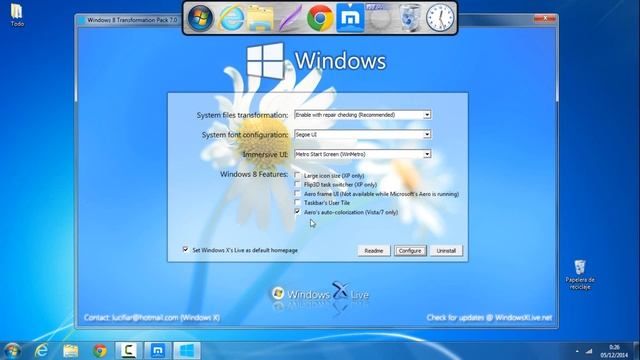640x360 pixels.
Task: Open Papelera de reciclaje on the desktop
Action: 580,275
